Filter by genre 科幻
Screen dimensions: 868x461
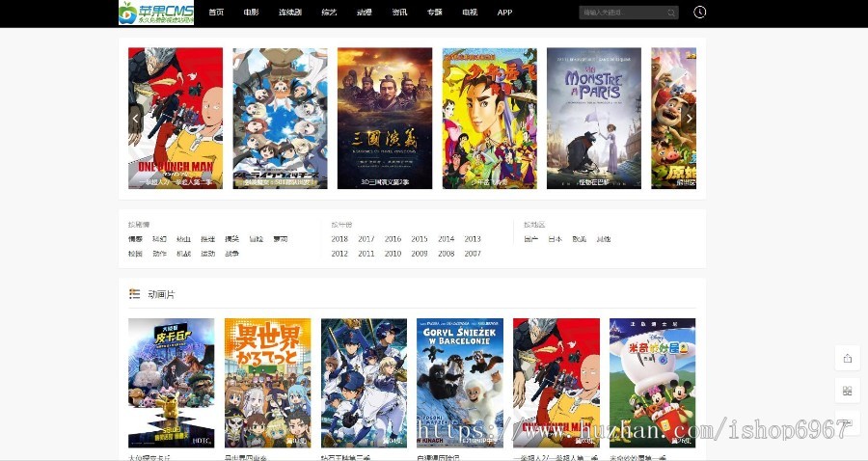pos(159,239)
